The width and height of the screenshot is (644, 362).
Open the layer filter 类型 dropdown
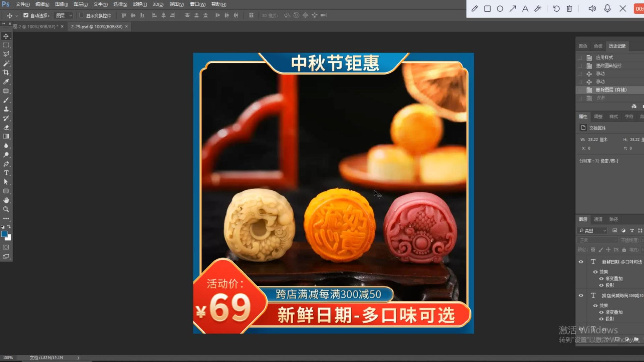(593, 231)
